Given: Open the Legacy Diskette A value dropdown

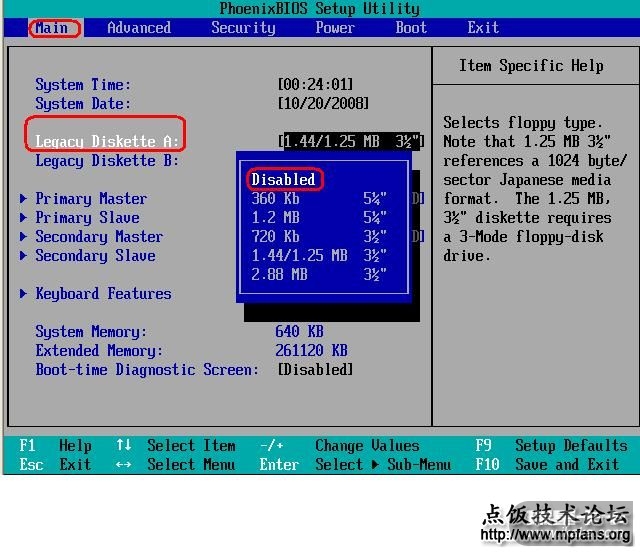Looking at the screenshot, I should coord(351,141).
